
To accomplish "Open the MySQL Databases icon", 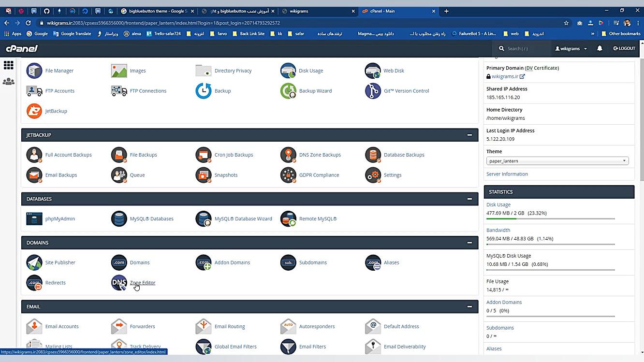I will pos(119,218).
